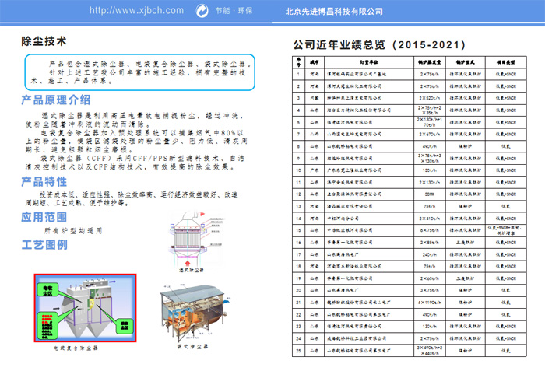Click the 订货单位 column header

(x=363, y=60)
